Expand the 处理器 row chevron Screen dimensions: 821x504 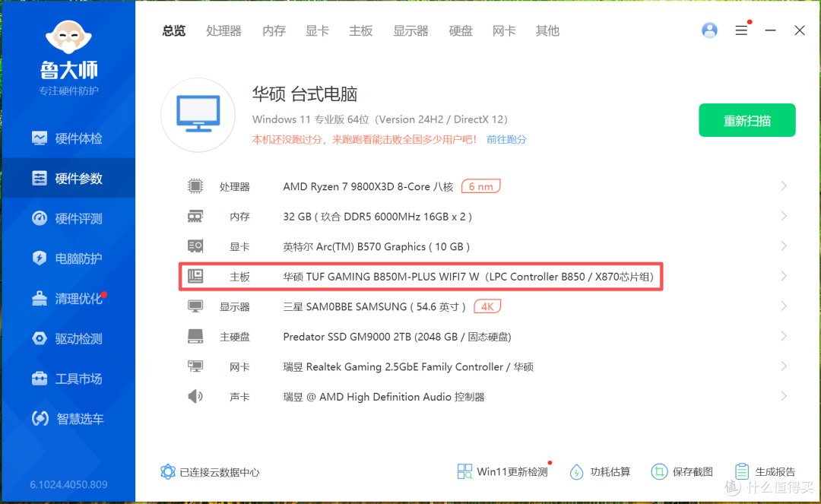784,185
